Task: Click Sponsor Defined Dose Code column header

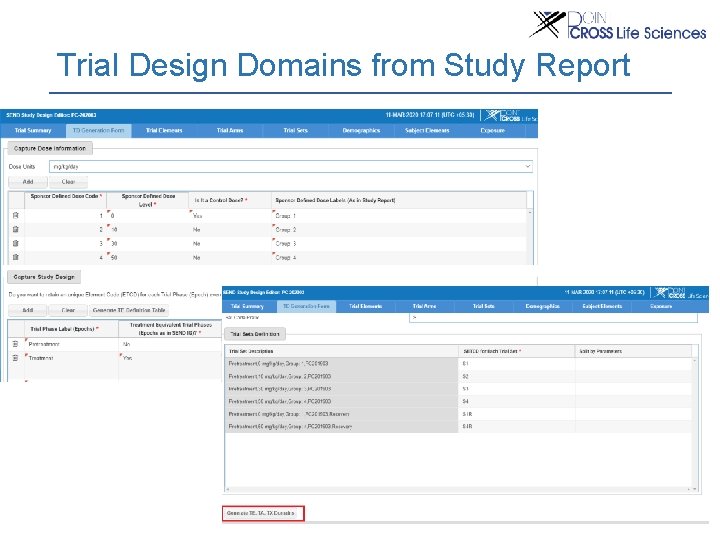Action: (x=65, y=200)
